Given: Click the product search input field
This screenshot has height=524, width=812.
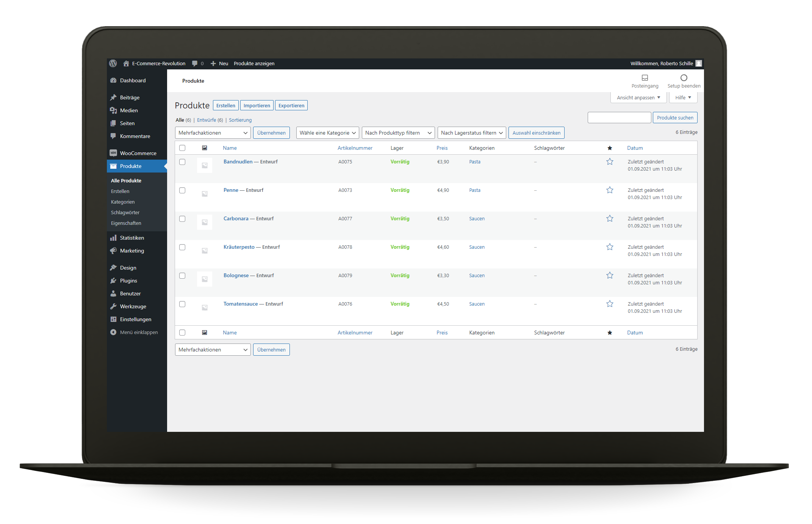Looking at the screenshot, I should 619,118.
